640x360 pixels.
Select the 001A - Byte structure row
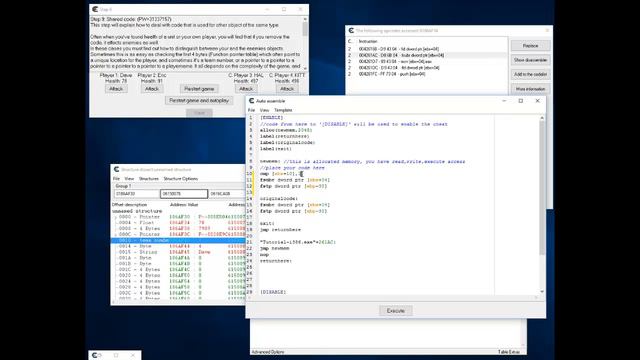click(178, 258)
